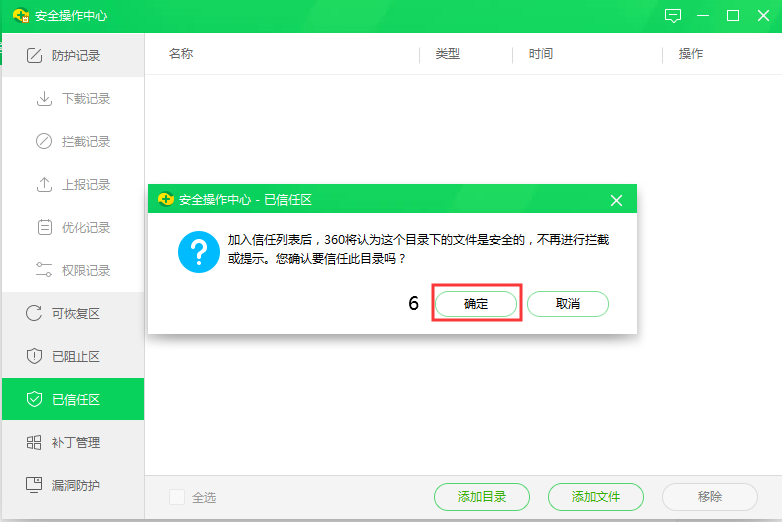The width and height of the screenshot is (782, 522).
Task: Click the 名称 column header
Action: [181, 54]
